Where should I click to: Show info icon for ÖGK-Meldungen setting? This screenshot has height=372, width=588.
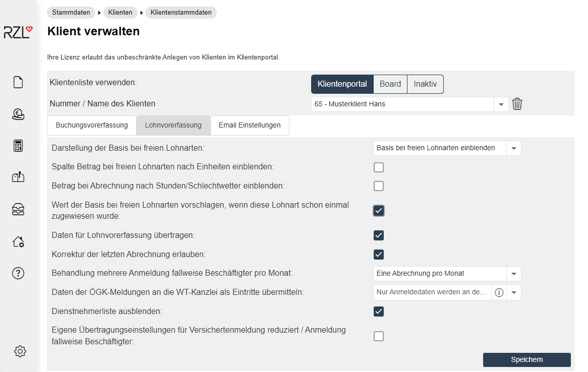click(x=499, y=293)
